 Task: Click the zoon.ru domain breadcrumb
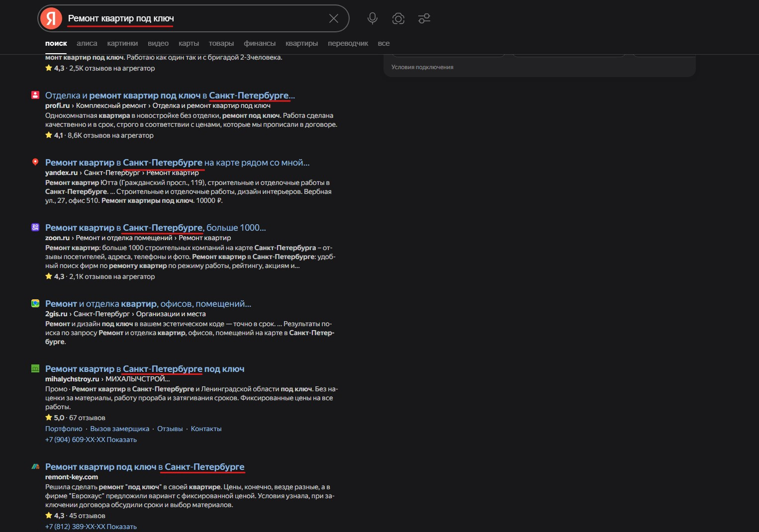click(x=57, y=238)
